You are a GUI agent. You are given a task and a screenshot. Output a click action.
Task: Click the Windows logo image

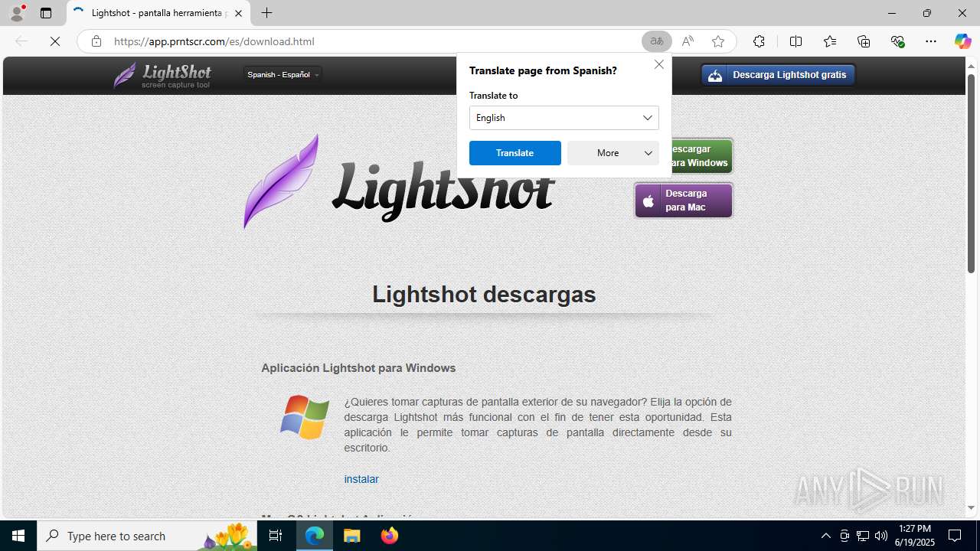pyautogui.click(x=305, y=417)
